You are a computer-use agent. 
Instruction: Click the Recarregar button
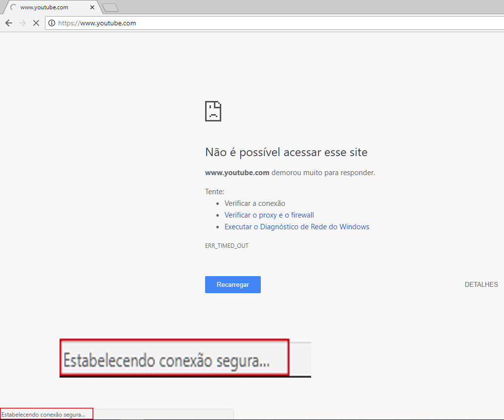(233, 284)
